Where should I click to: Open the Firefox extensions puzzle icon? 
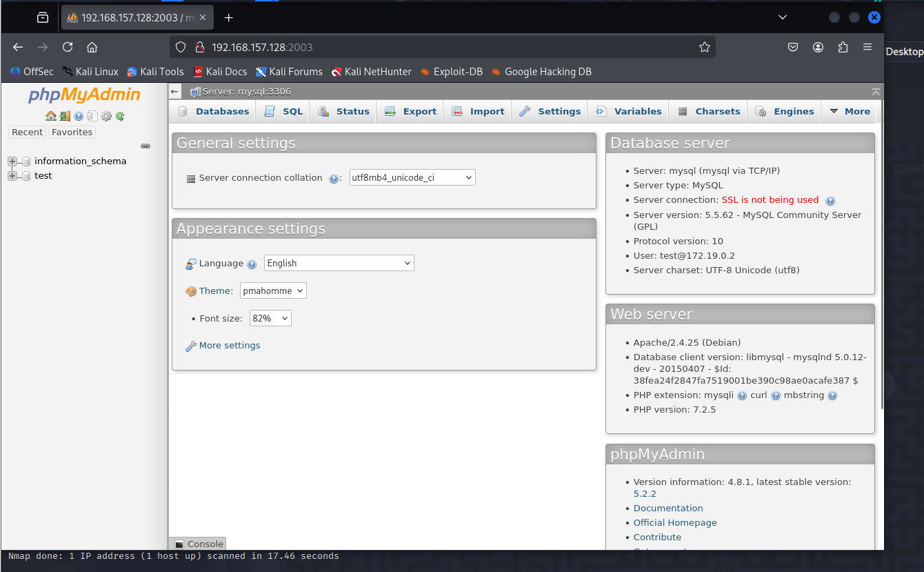click(x=843, y=47)
